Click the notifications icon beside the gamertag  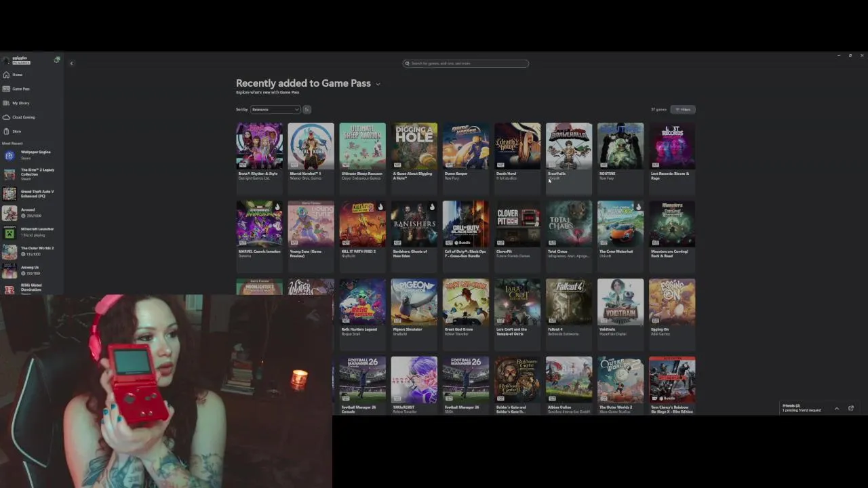coord(57,60)
